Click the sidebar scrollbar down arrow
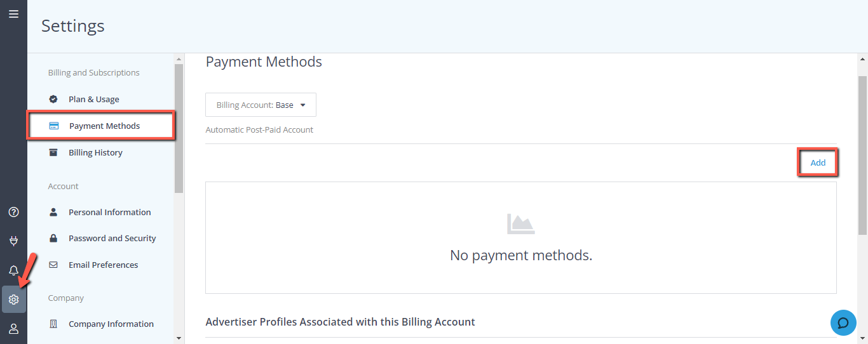The image size is (868, 344). point(179,338)
